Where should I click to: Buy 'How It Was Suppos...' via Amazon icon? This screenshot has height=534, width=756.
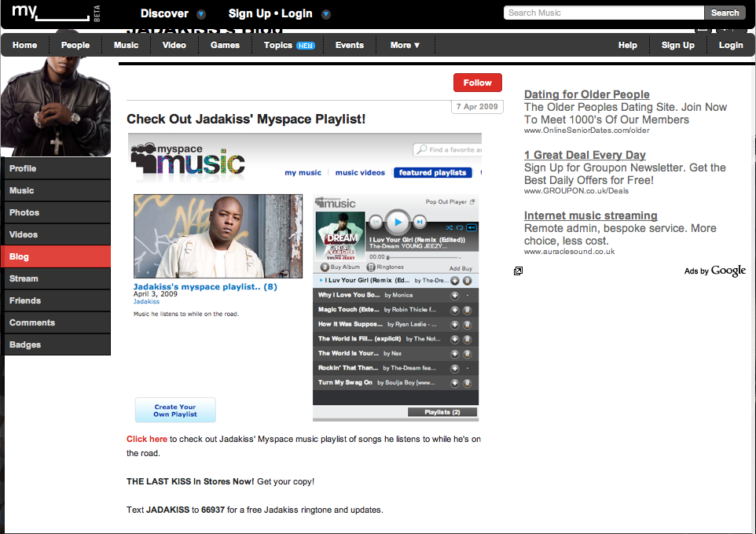[x=468, y=325]
